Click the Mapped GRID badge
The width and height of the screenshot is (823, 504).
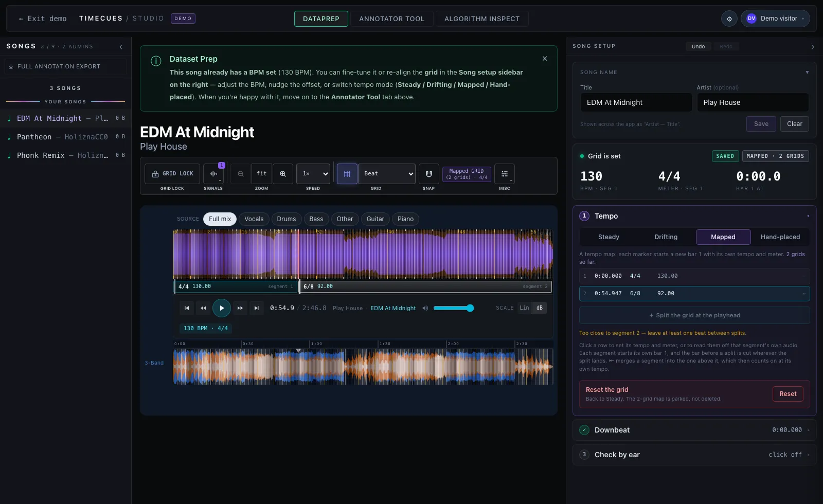(x=467, y=174)
